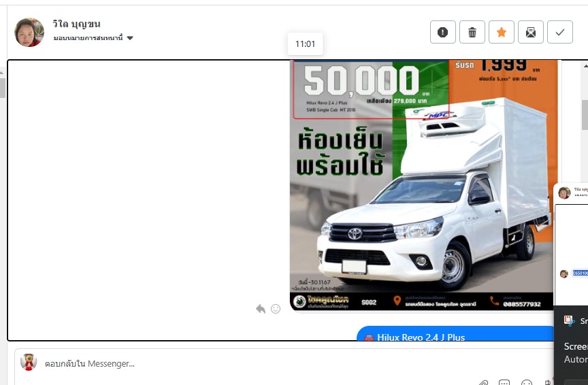React to image with smiley icon

click(x=276, y=309)
